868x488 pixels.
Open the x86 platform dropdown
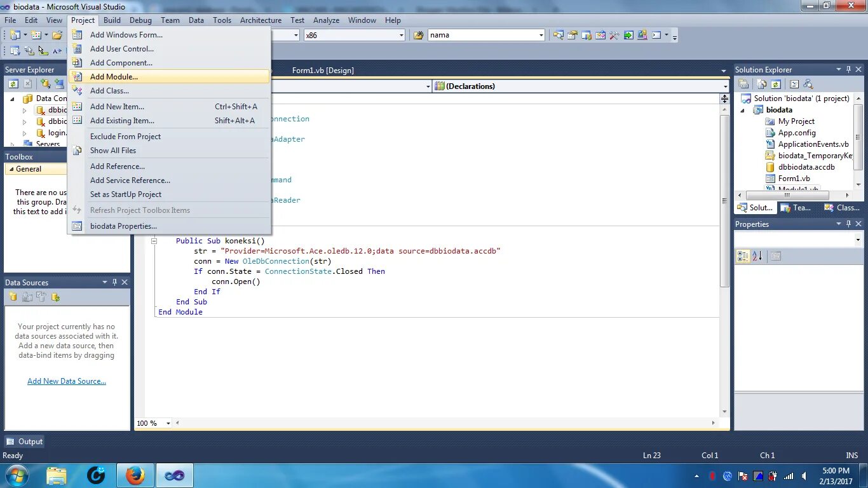401,36
